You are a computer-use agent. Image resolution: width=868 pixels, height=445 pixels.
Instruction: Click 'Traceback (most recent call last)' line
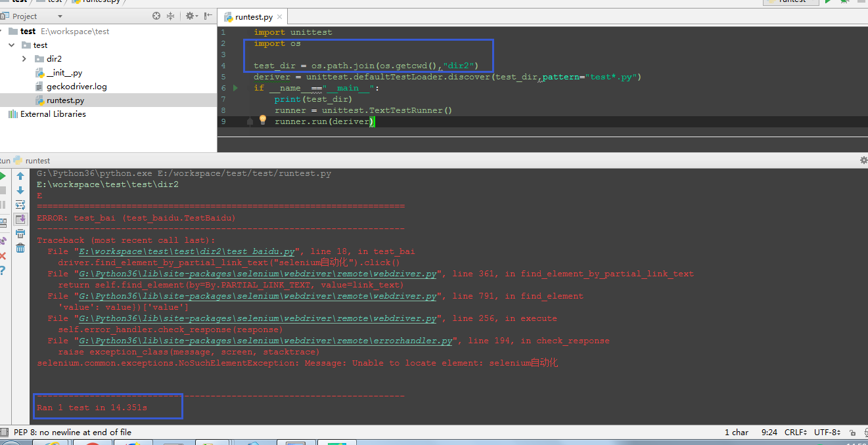(126, 240)
